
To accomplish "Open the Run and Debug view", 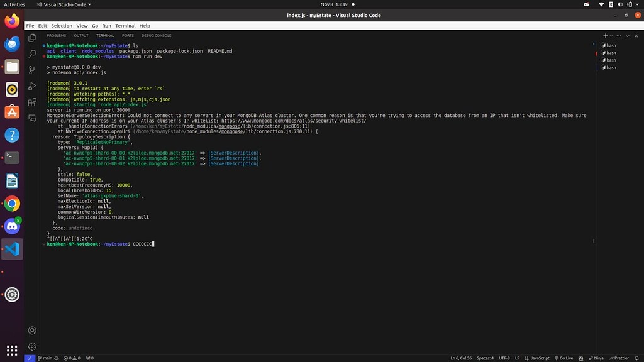I will pos(32,86).
